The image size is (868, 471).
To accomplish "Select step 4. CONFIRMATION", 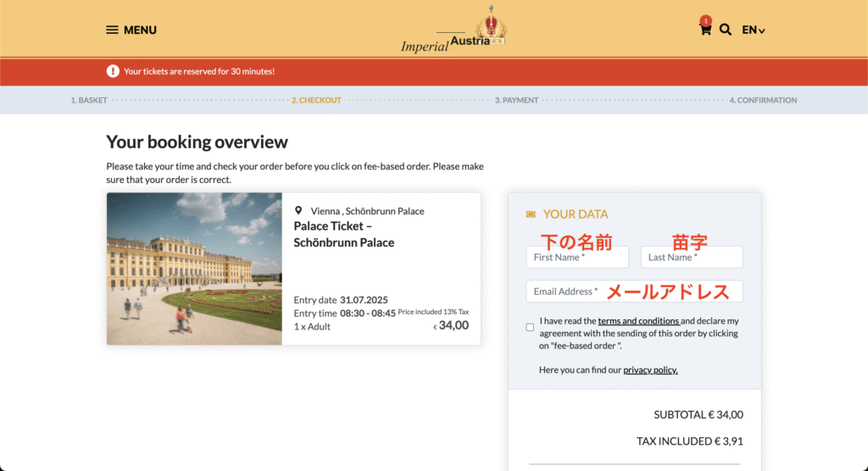I will (763, 100).
